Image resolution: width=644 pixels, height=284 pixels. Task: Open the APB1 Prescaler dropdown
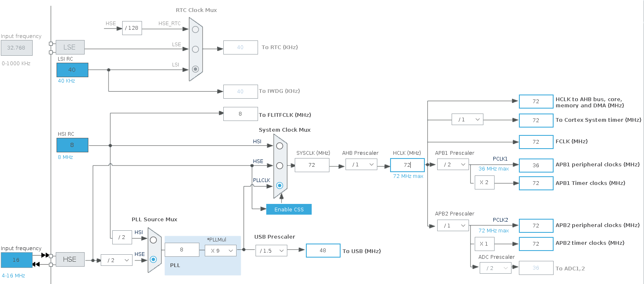(453, 164)
